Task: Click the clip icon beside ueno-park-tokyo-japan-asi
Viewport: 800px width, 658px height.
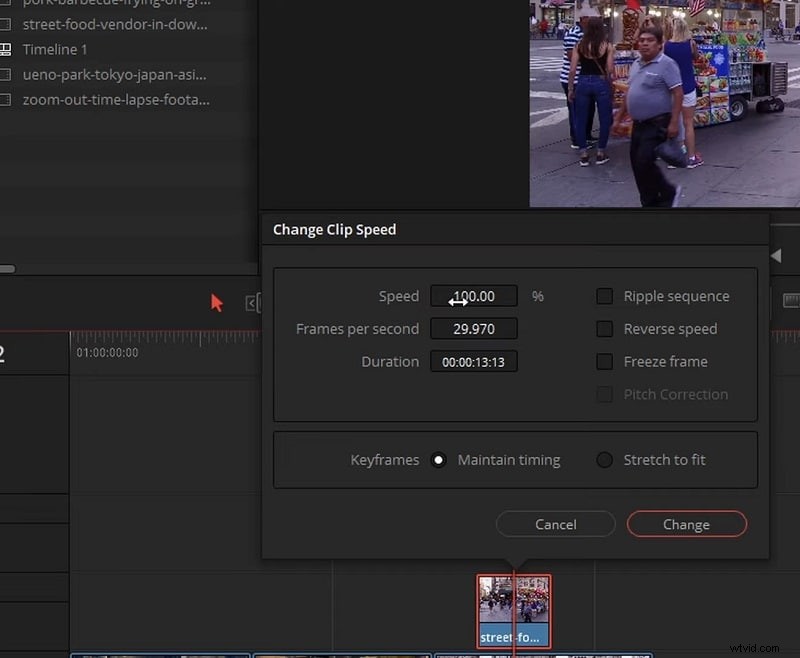Action: (x=8, y=74)
